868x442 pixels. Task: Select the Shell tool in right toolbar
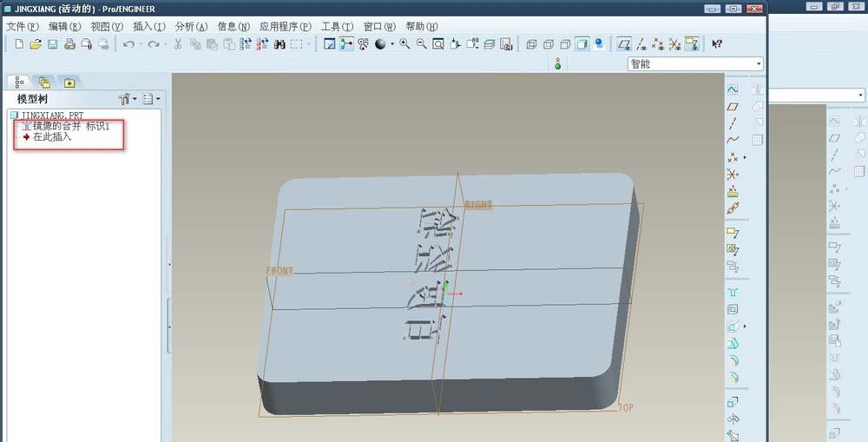pos(733,309)
